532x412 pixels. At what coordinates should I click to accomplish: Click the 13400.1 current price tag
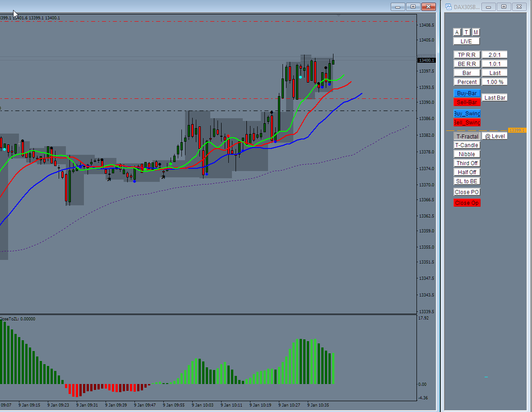point(426,60)
